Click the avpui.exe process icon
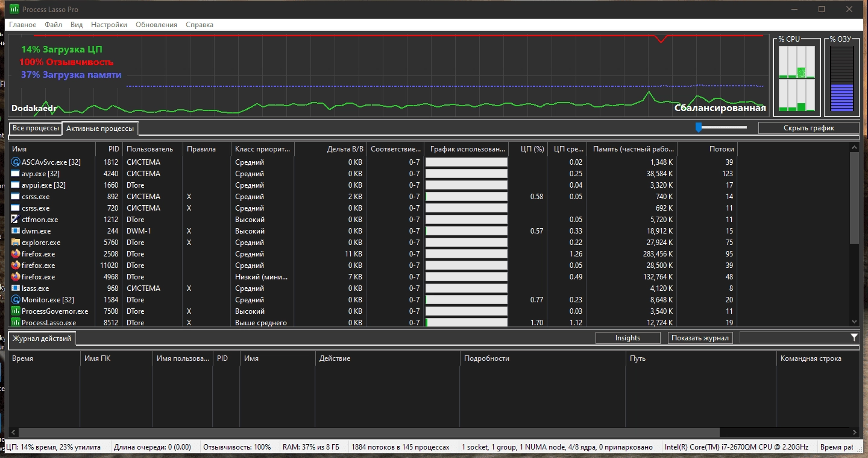 click(x=16, y=185)
